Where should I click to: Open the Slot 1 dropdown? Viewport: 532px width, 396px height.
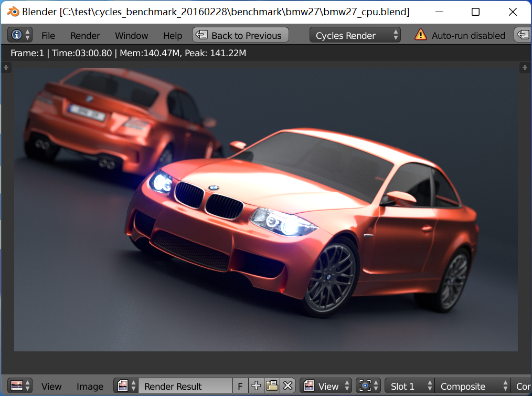pyautogui.click(x=410, y=386)
